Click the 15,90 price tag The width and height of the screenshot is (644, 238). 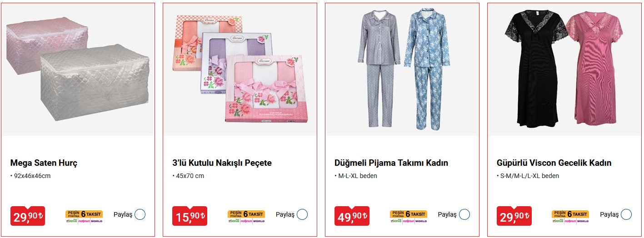190,216
